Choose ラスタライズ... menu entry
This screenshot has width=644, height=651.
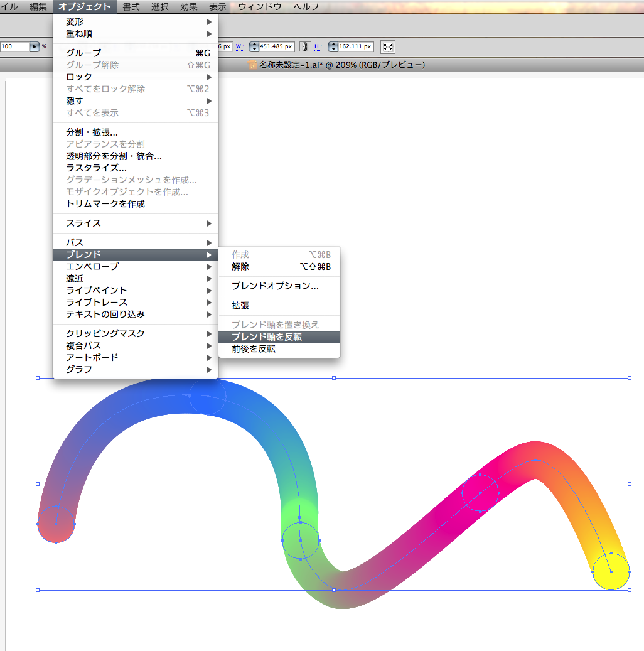136,168
